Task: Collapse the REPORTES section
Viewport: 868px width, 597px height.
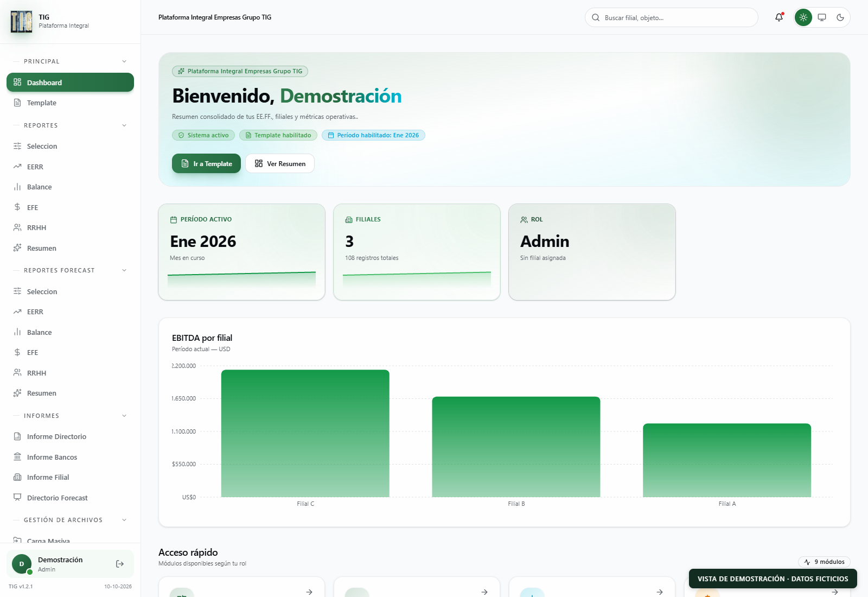Action: tap(124, 125)
